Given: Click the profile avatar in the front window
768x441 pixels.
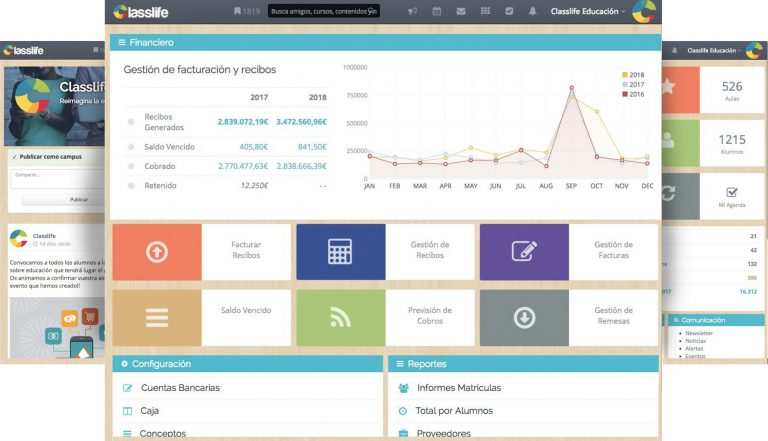Looking at the screenshot, I should point(644,11).
